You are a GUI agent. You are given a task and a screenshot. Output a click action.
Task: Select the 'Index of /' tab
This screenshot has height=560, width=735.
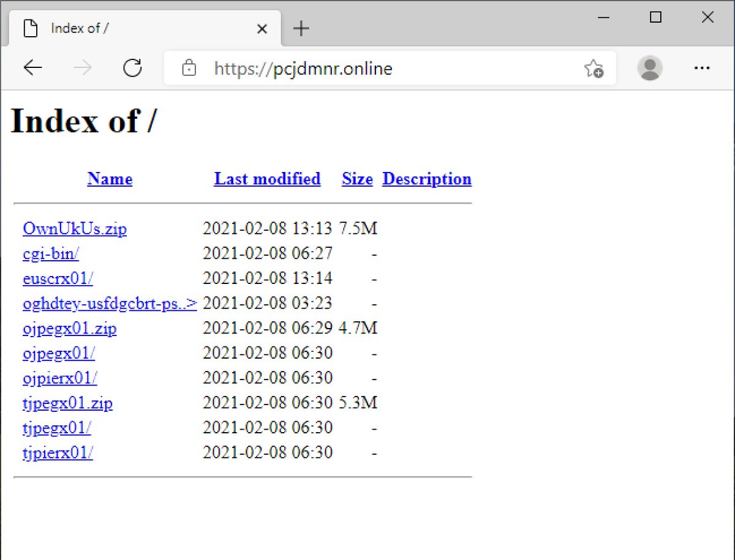pyautogui.click(x=145, y=28)
